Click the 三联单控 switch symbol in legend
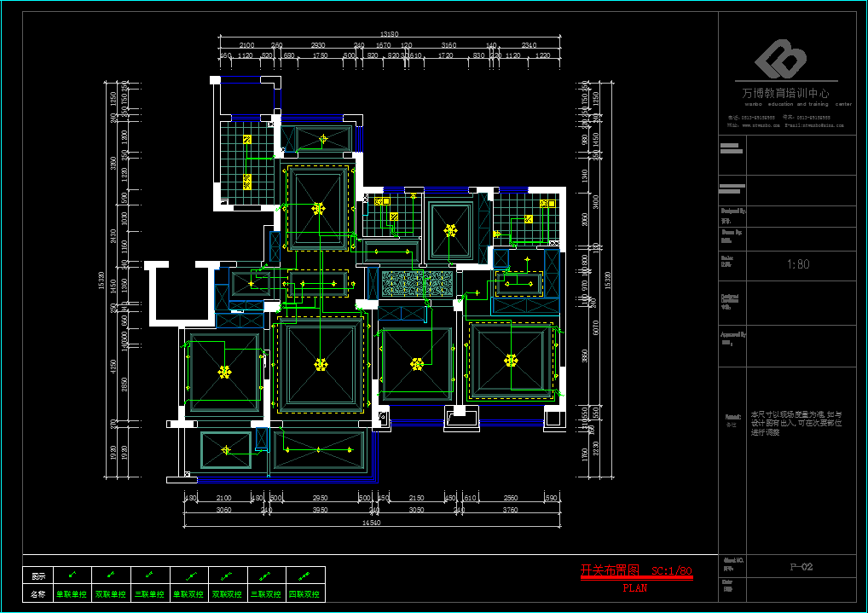Viewport: 868px width, 613px height. (x=151, y=575)
